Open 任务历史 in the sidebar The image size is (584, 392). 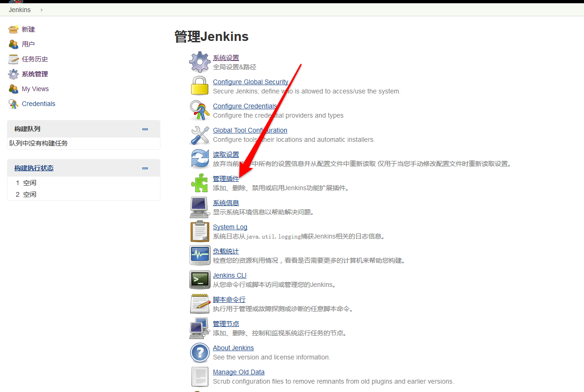pos(35,59)
